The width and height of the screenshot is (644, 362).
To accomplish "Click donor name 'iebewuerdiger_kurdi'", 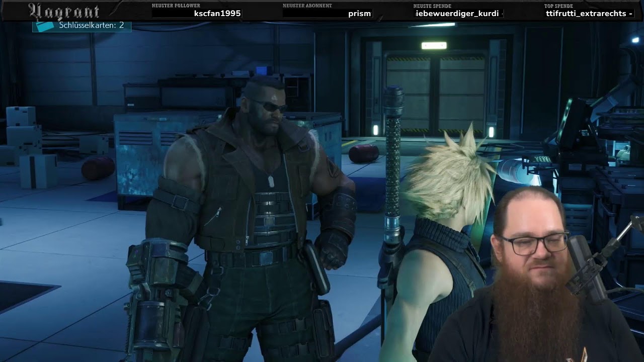I will tap(458, 14).
